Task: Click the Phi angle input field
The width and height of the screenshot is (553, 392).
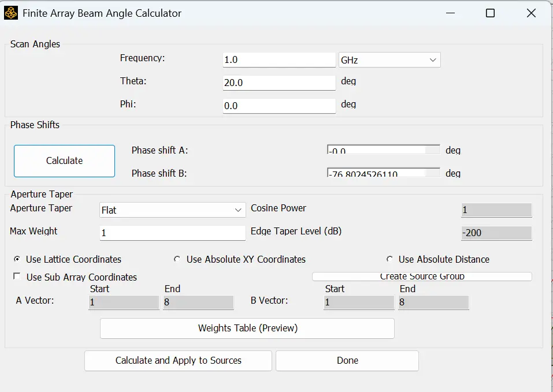Action: point(279,106)
